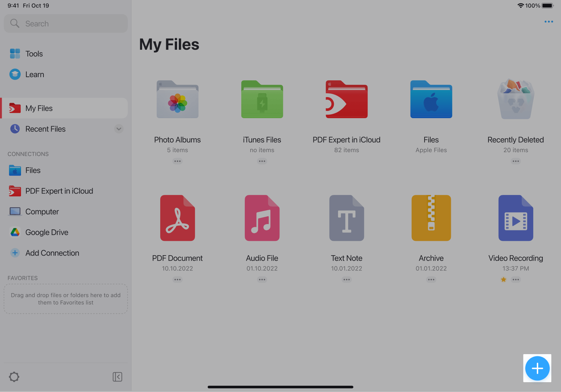Open the Archive zip file
This screenshot has width=561, height=392.
431,218
